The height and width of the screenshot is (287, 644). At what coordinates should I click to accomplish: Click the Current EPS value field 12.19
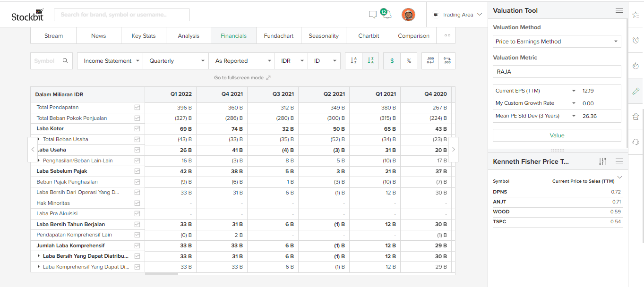(x=600, y=91)
